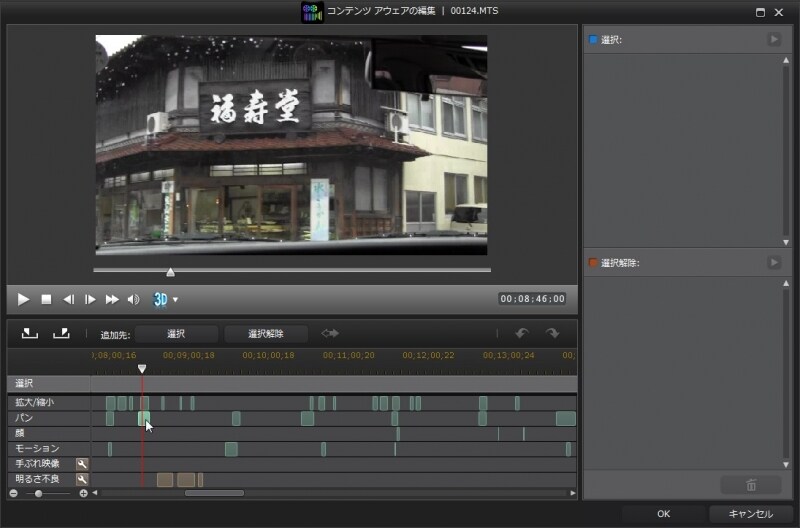
Task: Click the timeline zoom slider handle
Action: coord(39,493)
